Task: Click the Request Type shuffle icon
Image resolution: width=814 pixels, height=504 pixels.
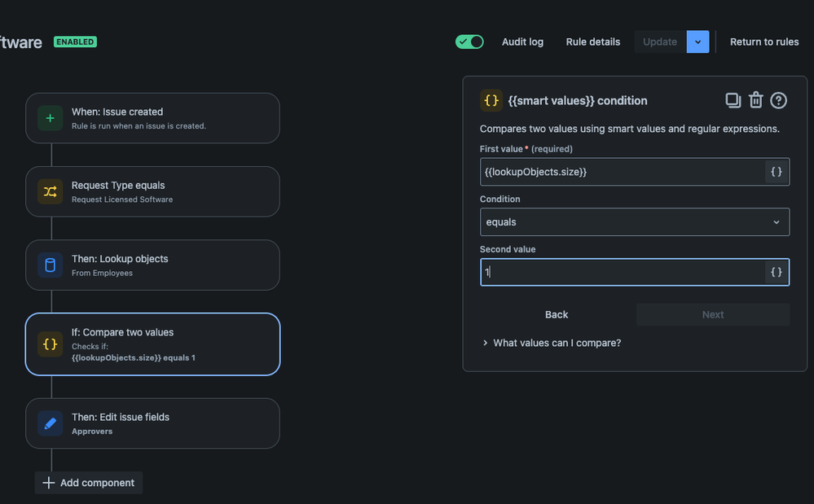Action: pyautogui.click(x=50, y=191)
